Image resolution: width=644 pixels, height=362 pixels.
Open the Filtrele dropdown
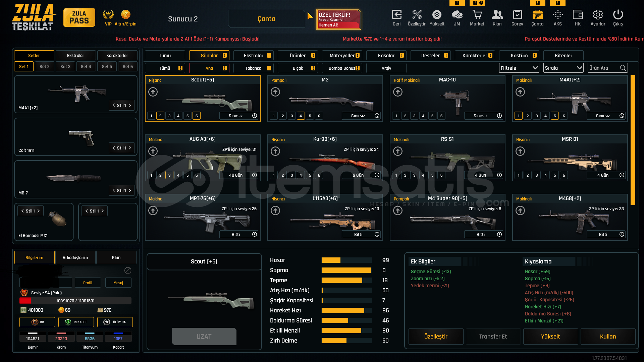[519, 68]
